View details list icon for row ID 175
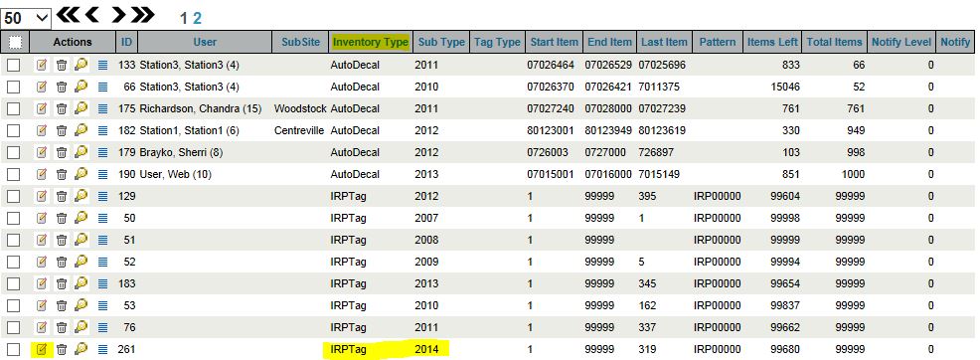980x360 pixels. [103, 108]
